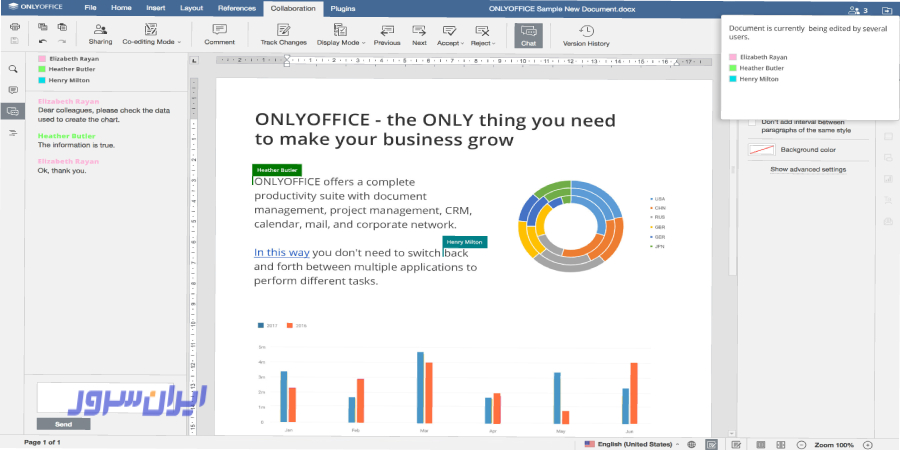Screen dimensions: 900x450
Task: Click the tab stop selector beside the ruler
Action: click(x=194, y=60)
